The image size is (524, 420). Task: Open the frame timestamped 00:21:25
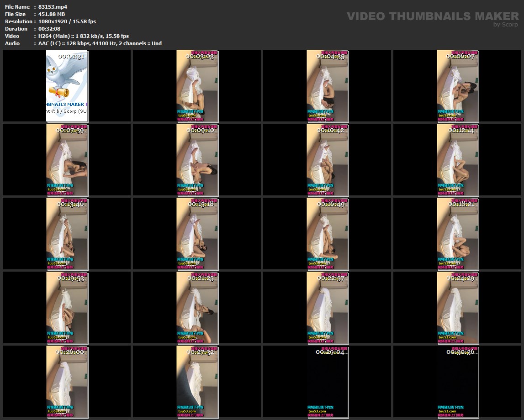[197, 308]
